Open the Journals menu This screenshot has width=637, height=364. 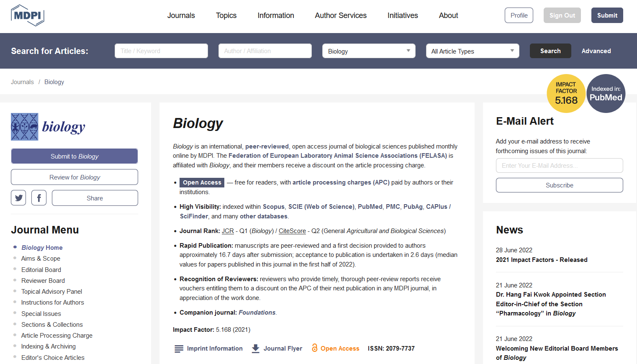[181, 15]
